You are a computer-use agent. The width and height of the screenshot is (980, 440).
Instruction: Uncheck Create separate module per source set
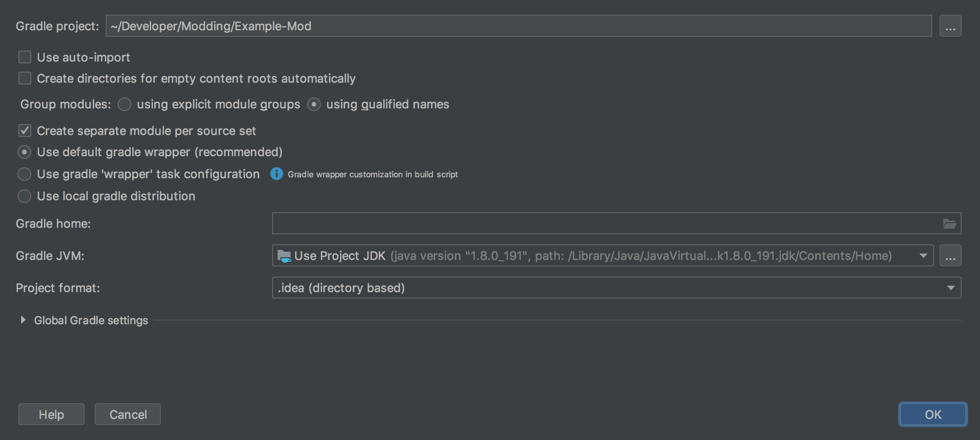coord(25,131)
